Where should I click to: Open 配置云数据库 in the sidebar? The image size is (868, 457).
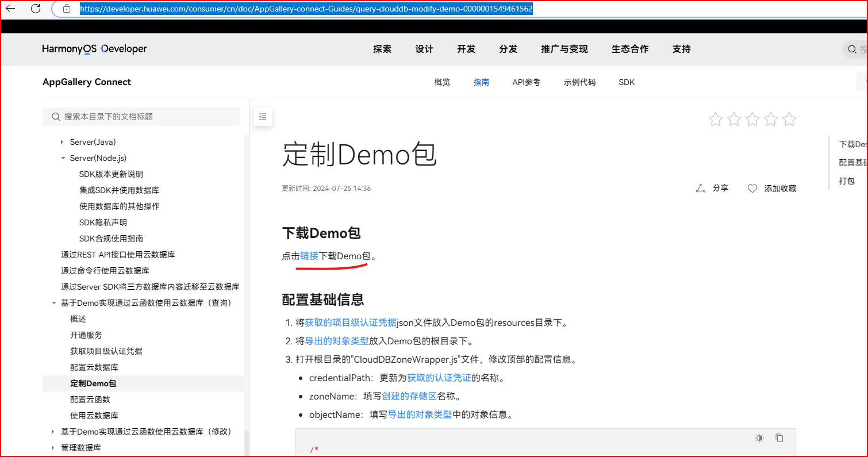[94, 367]
